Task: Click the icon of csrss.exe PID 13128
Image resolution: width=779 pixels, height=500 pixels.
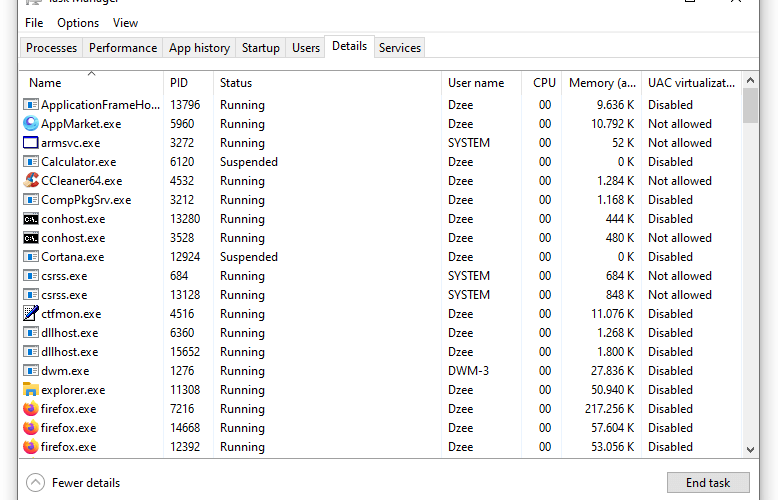Action: coord(31,294)
